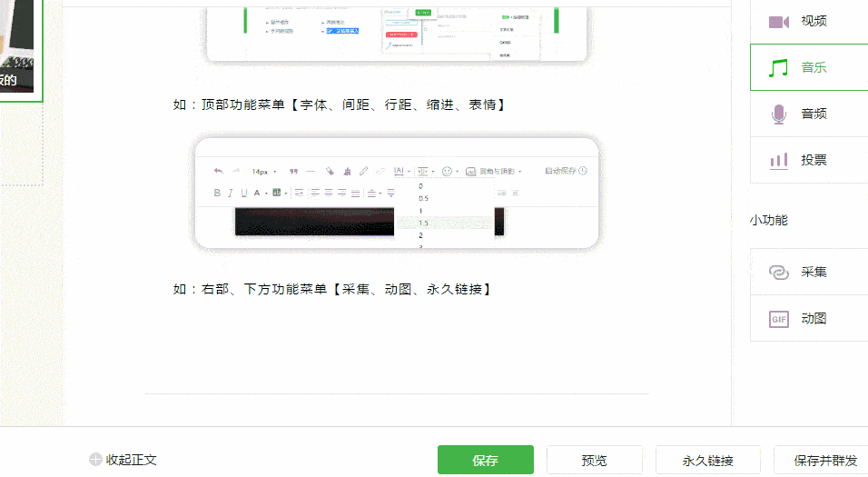Open the 动图 GIF tool icon
Viewport: 868px width, 477px height.
[778, 319]
